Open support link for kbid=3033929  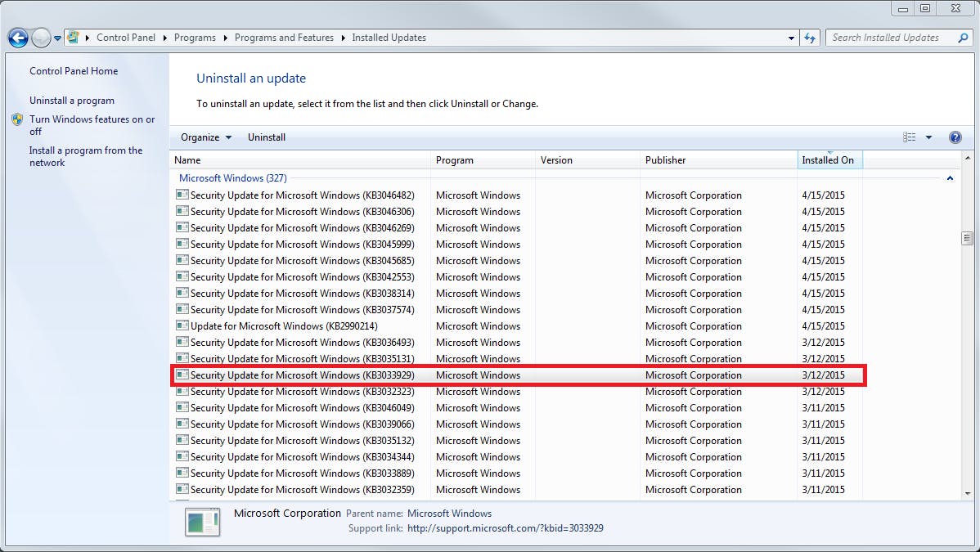coord(505,528)
